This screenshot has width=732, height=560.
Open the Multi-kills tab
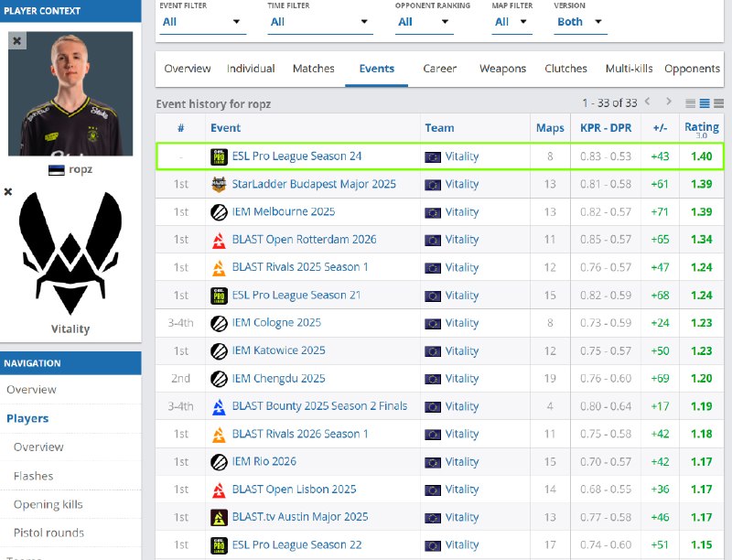(629, 69)
